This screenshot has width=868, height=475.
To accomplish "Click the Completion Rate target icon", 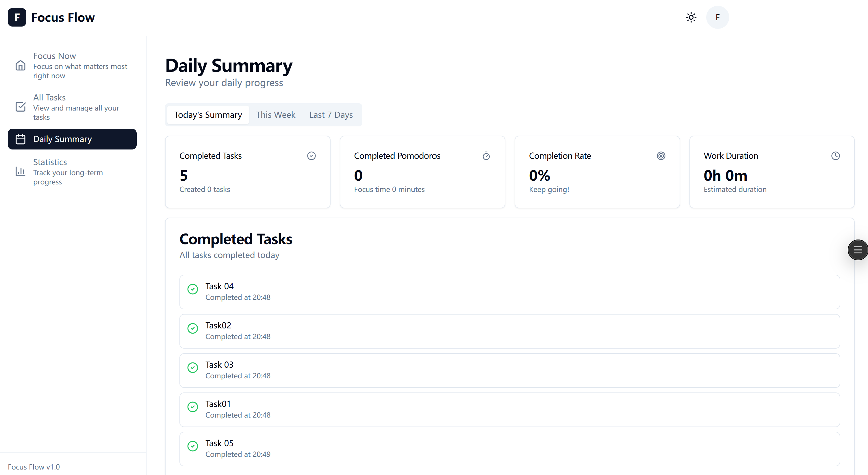I will (x=661, y=156).
